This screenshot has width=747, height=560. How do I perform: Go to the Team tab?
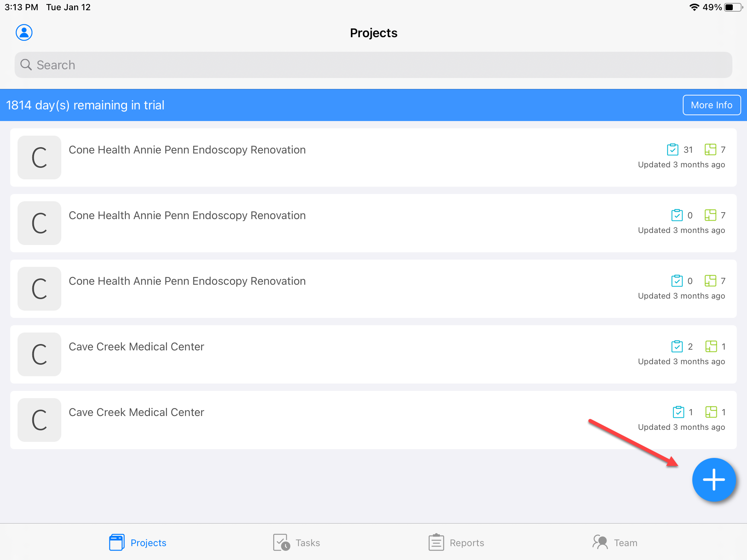(x=615, y=542)
